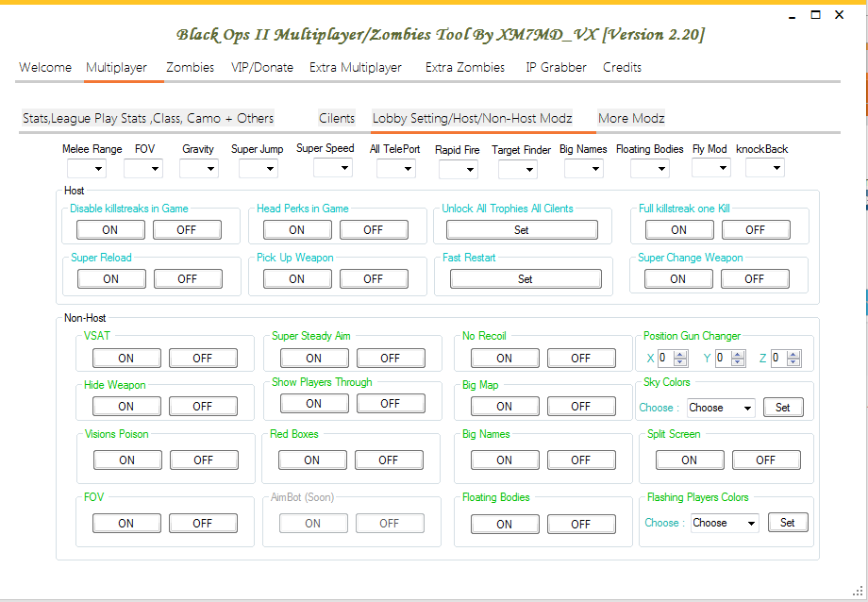
Task: Switch to the Welcome tab
Action: point(45,68)
